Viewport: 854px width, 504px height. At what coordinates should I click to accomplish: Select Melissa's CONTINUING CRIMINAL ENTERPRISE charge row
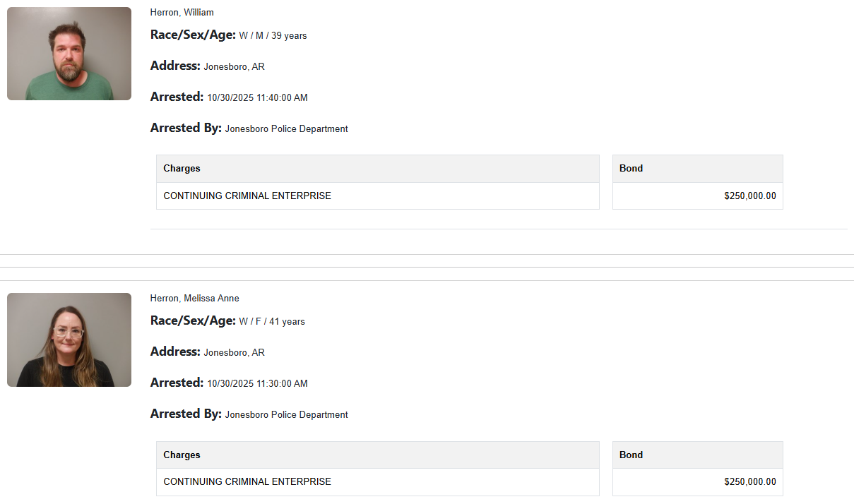(x=247, y=482)
